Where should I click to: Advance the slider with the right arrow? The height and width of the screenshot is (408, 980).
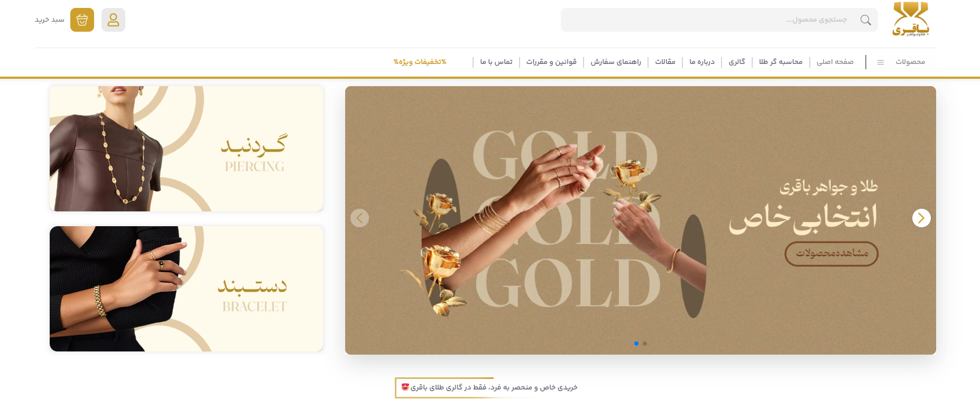[921, 218]
